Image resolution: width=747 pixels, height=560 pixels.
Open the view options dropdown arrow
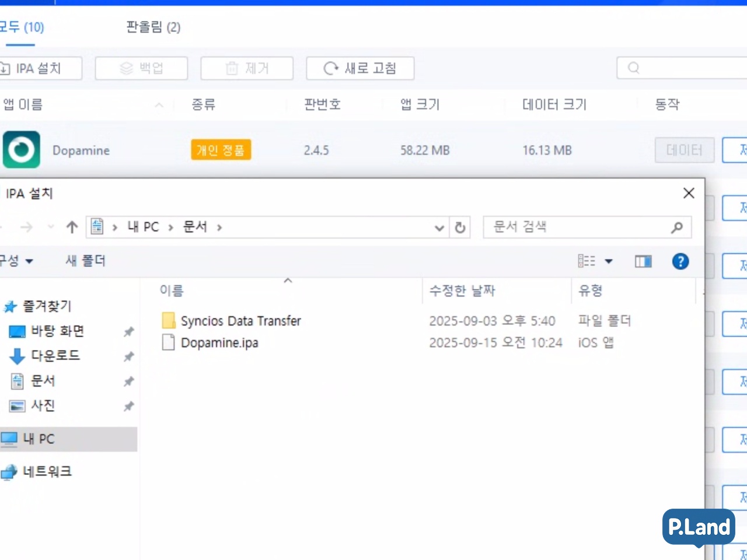pos(609,261)
